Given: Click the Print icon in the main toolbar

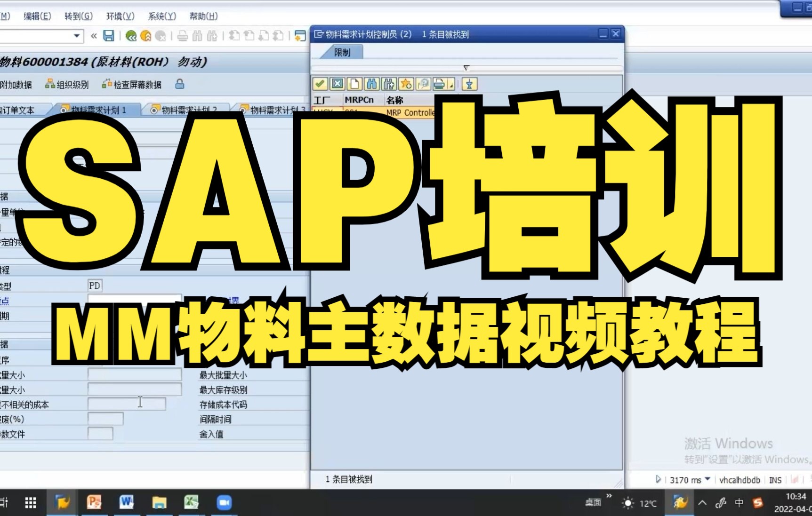Looking at the screenshot, I should (183, 36).
